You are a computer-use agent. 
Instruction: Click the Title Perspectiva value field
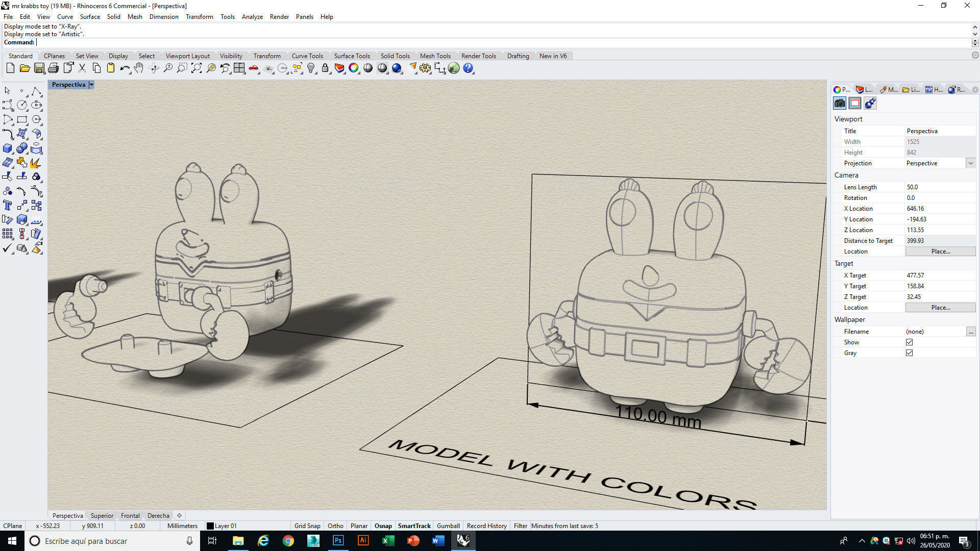pyautogui.click(x=940, y=131)
